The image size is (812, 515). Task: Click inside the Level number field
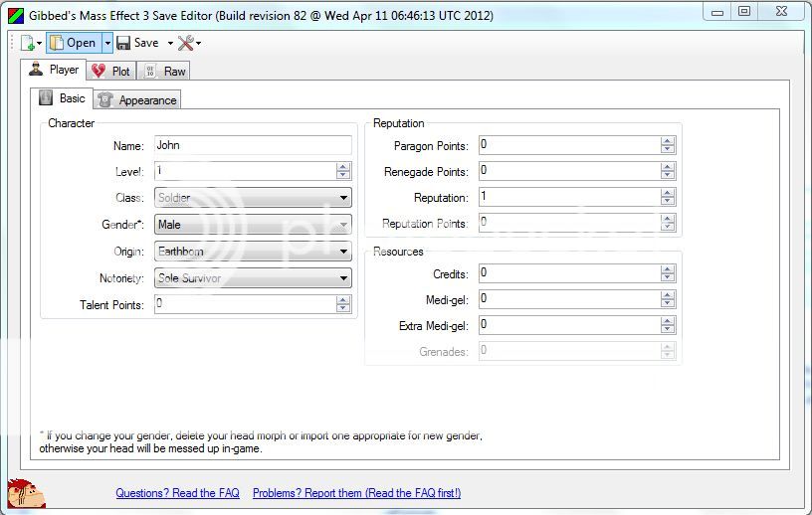(x=245, y=171)
